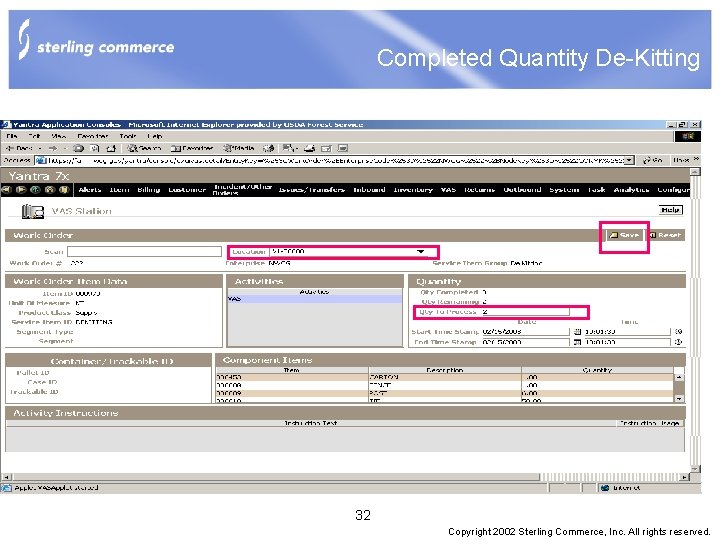The width and height of the screenshot is (720, 540).
Task: Open the Item menu in Yantra
Action: pos(119,190)
